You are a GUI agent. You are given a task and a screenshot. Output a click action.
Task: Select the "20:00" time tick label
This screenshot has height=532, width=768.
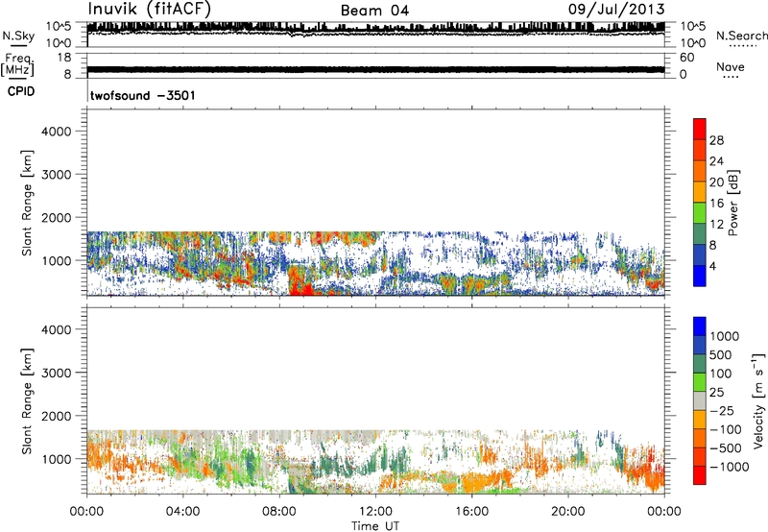click(x=567, y=512)
